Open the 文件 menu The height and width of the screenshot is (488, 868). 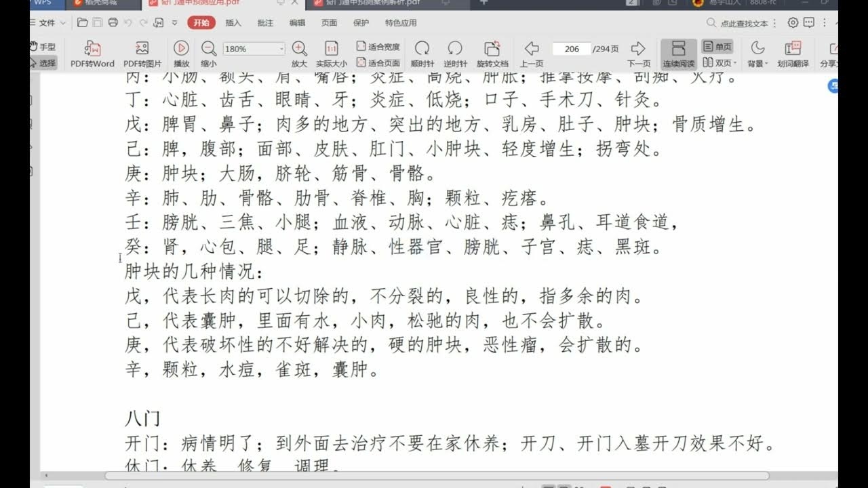click(47, 23)
